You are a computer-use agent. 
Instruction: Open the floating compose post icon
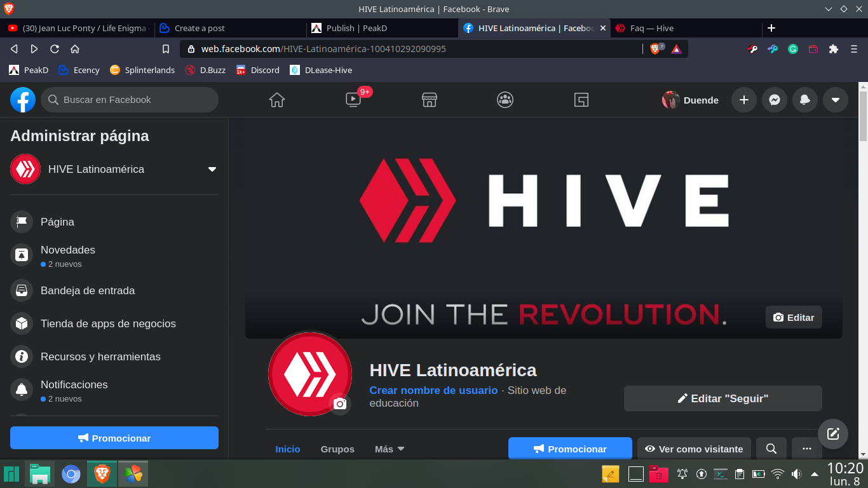tap(833, 433)
